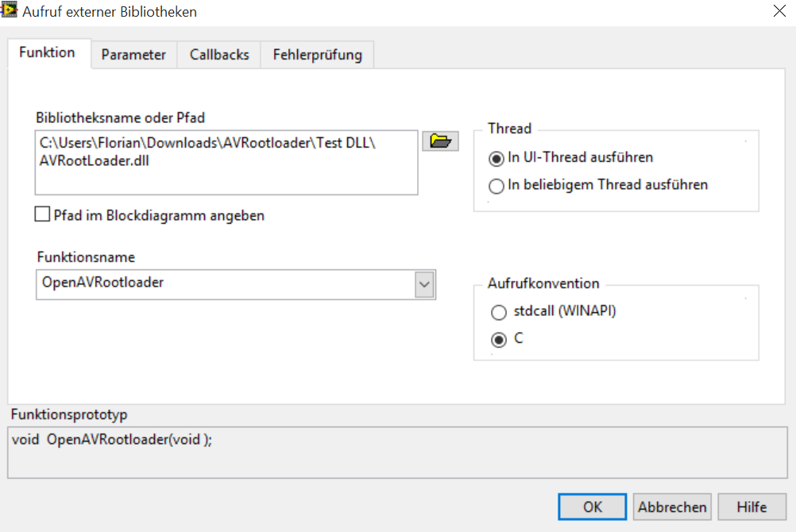796x532 pixels.
Task: Confirm with the OK button
Action: 593,507
